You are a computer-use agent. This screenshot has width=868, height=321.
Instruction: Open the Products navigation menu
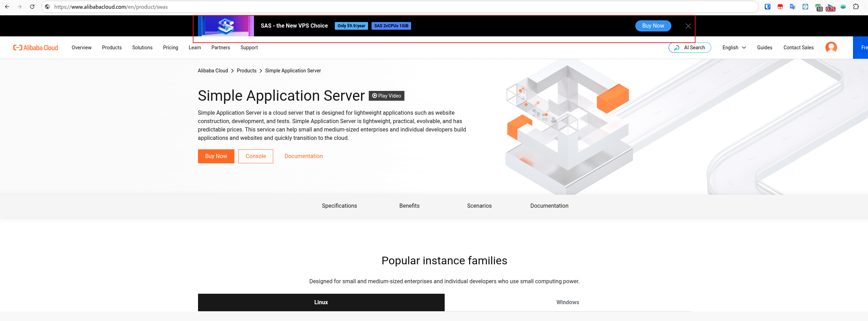112,48
